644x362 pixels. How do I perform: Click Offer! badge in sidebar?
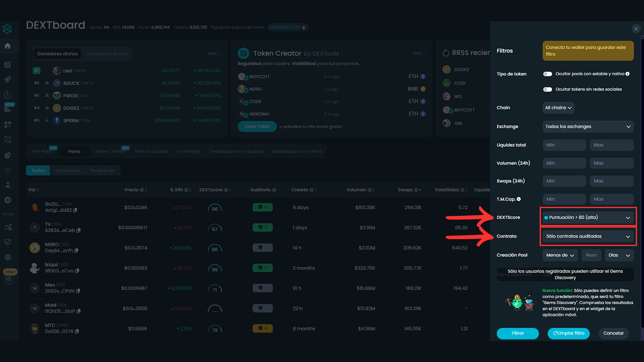(10, 271)
